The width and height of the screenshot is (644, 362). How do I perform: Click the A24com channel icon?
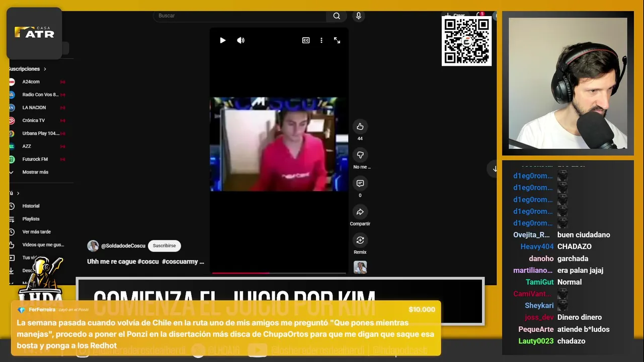[12, 81]
